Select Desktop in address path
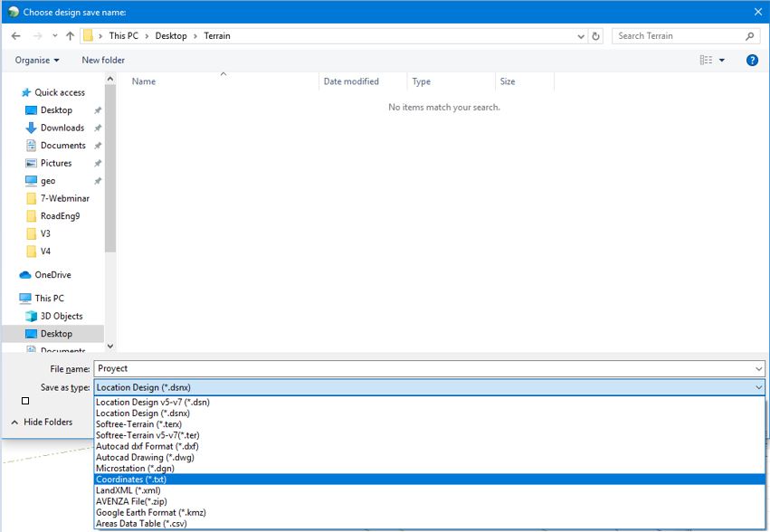The width and height of the screenshot is (770, 532). point(171,36)
